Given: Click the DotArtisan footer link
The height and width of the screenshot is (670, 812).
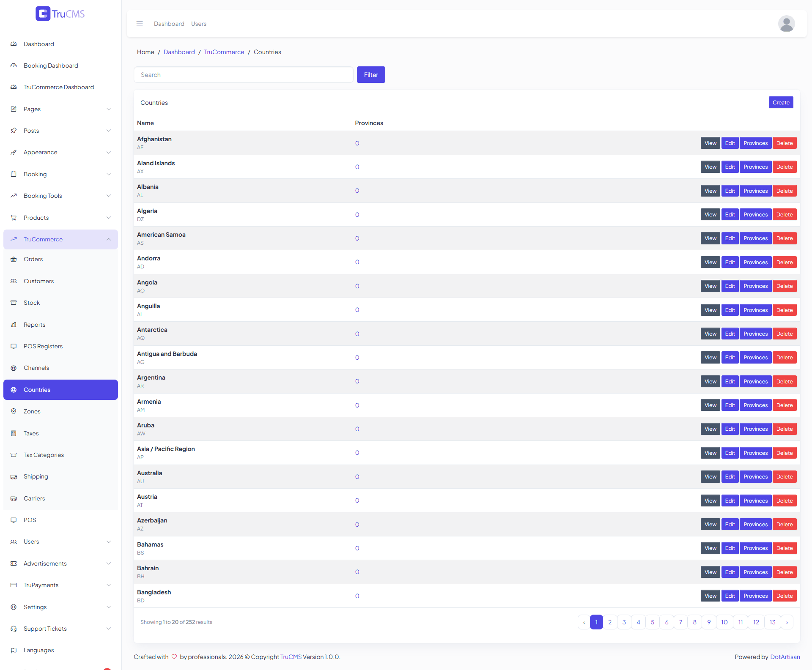Looking at the screenshot, I should click(785, 657).
